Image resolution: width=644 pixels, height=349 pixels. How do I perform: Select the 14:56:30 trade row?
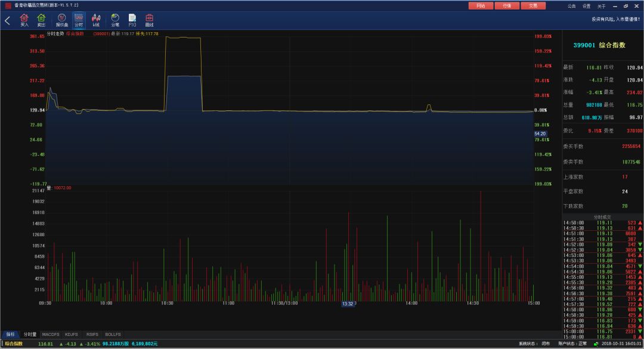(x=602, y=294)
